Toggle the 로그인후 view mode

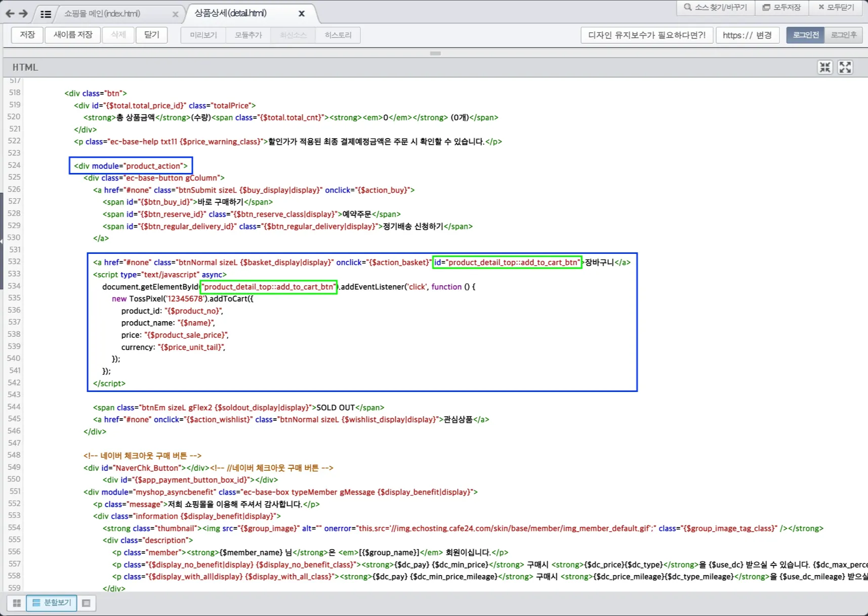[844, 35]
